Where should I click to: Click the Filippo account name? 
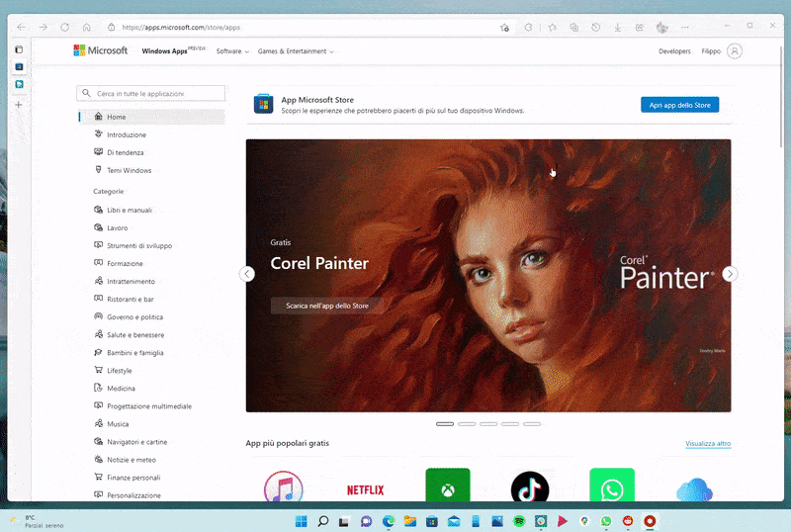coord(711,51)
